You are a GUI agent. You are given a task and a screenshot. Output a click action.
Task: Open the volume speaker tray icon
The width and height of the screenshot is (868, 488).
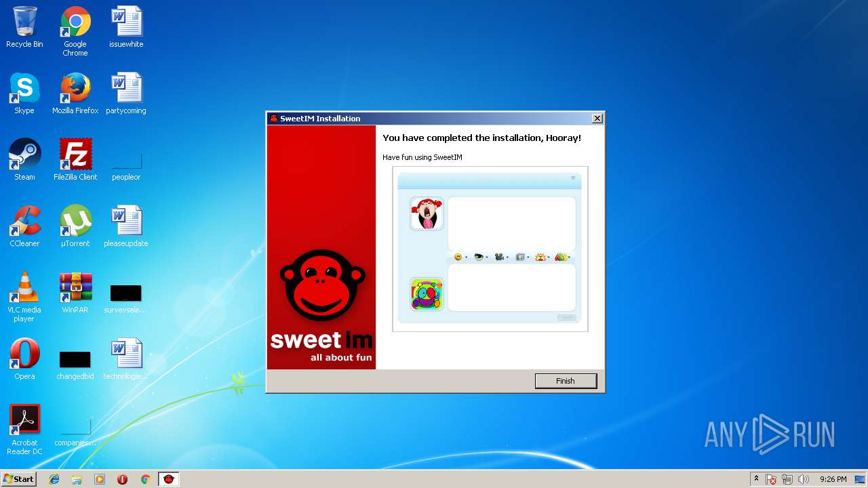point(804,479)
